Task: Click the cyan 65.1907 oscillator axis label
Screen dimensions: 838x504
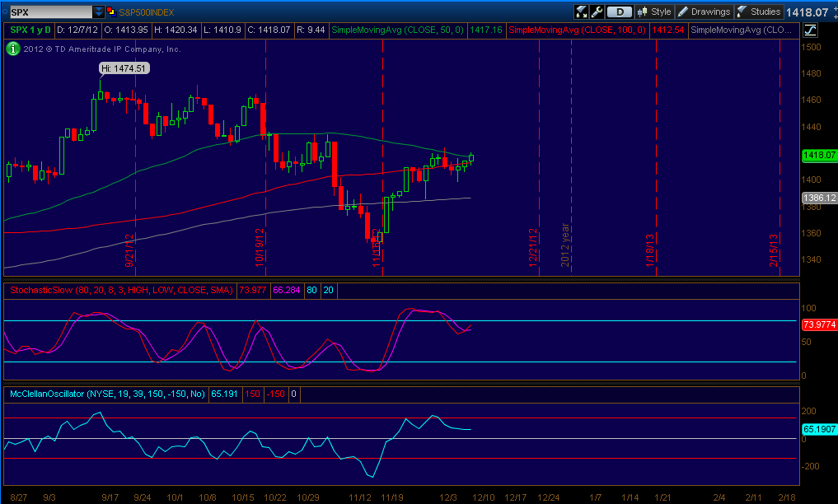Action: (819, 429)
